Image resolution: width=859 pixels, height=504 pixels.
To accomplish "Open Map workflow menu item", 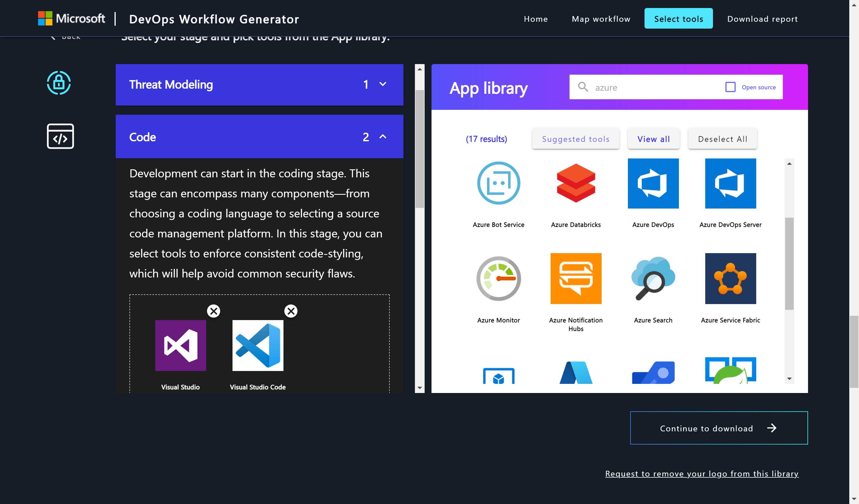I will click(601, 19).
